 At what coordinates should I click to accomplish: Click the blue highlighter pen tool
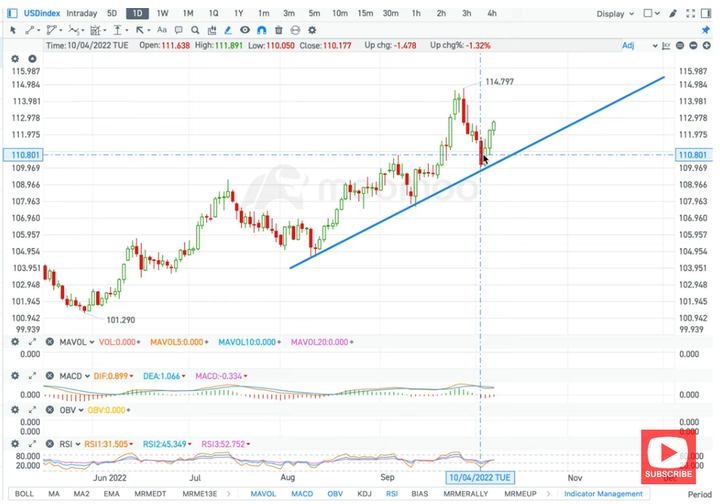click(228, 30)
